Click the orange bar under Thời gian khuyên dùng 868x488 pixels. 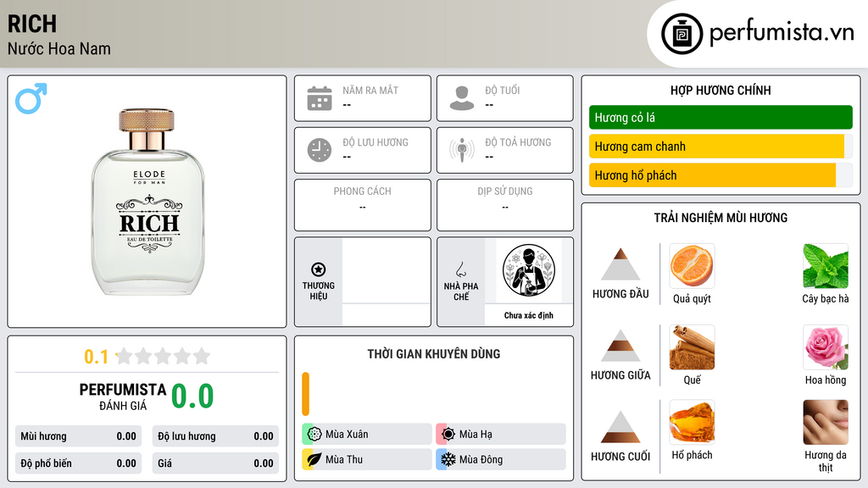point(305,394)
